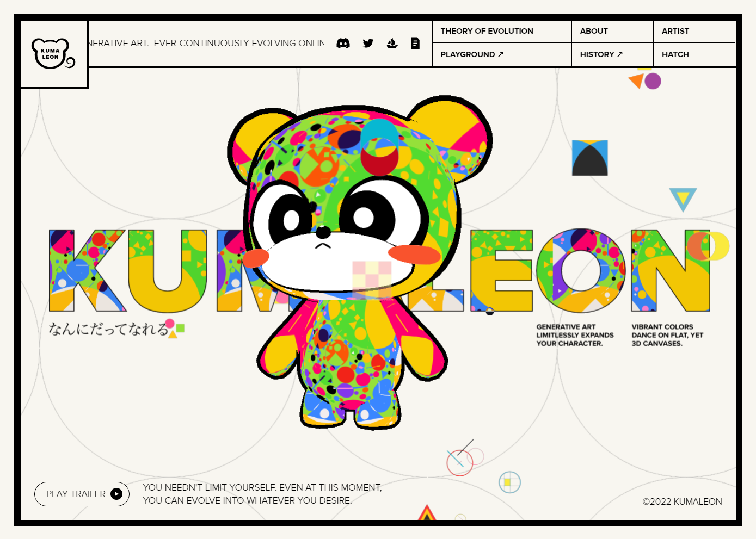Open Theory of Evolution menu item
Viewport: 756px width, 539px height.
tap(487, 31)
